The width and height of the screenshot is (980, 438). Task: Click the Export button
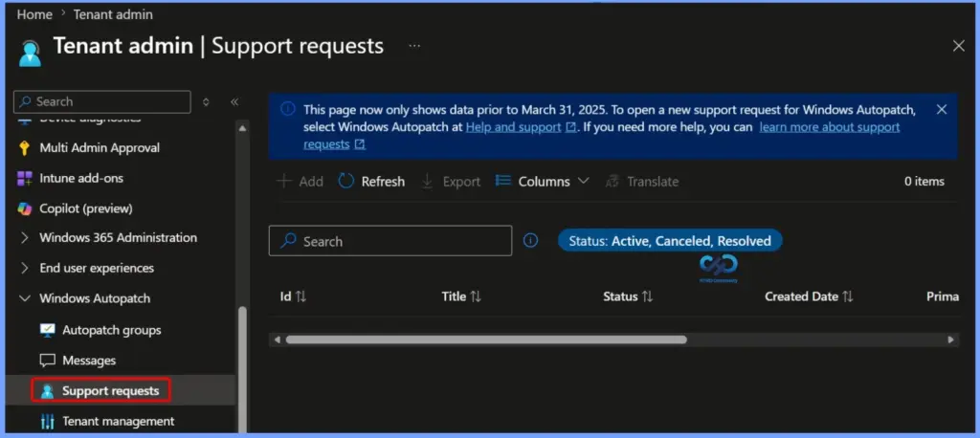(450, 181)
